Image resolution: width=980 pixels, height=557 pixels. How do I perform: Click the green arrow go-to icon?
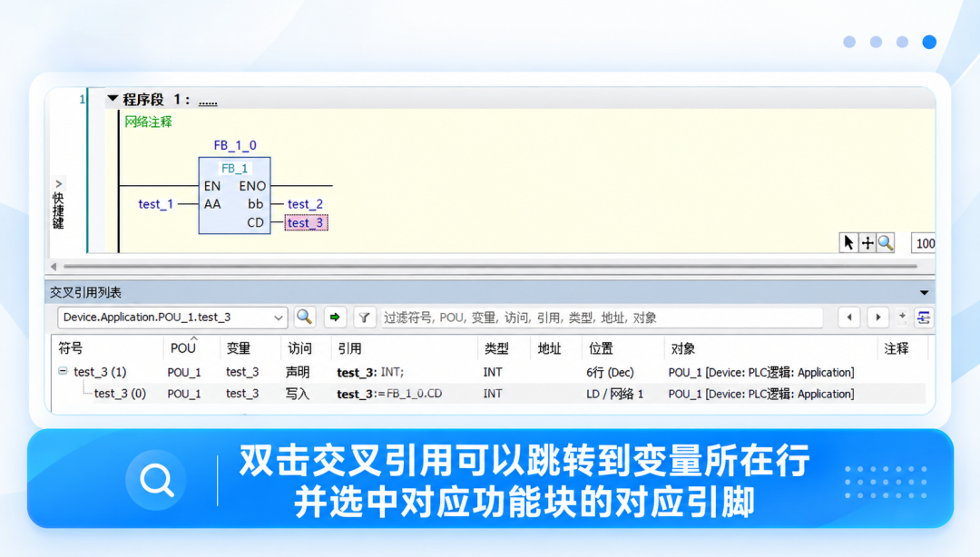(x=335, y=317)
